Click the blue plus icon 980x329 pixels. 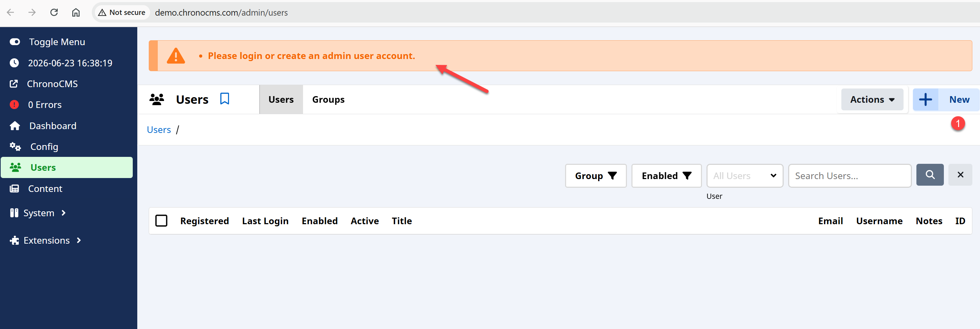click(925, 100)
